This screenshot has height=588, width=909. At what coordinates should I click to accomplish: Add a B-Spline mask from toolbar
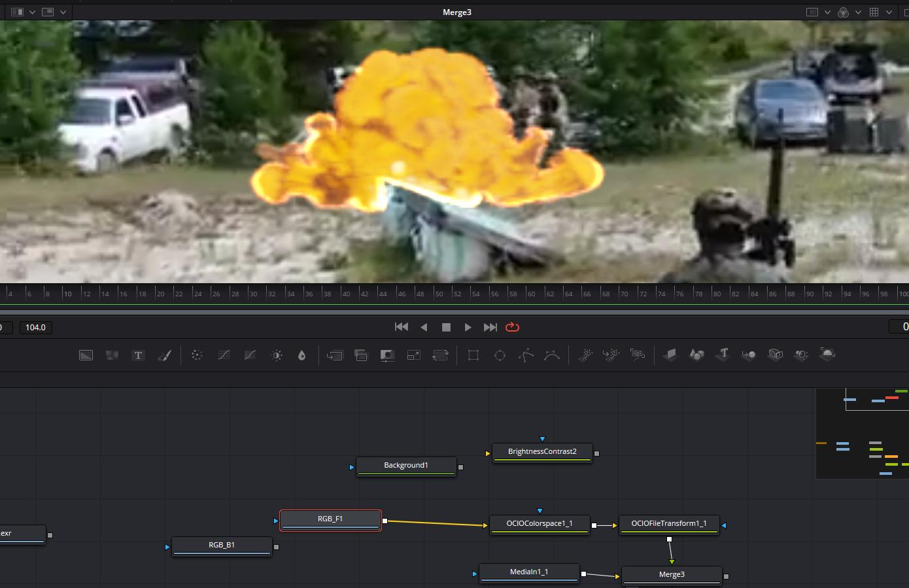coord(552,355)
